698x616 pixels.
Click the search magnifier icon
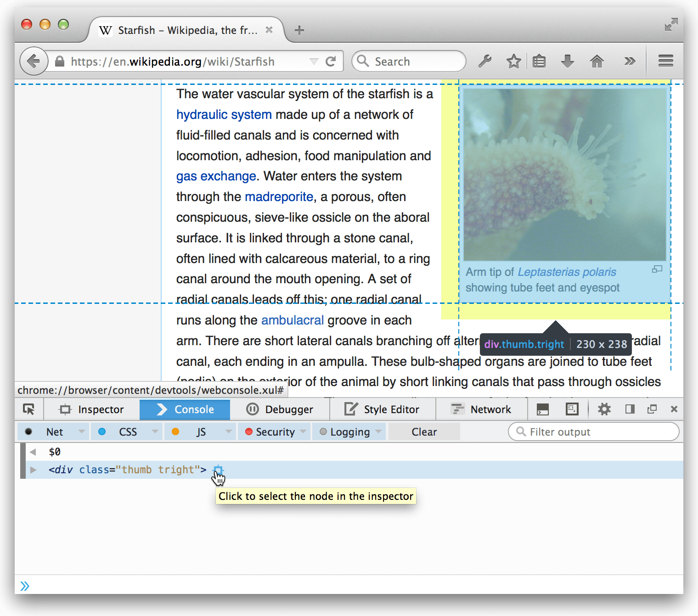pos(363,61)
